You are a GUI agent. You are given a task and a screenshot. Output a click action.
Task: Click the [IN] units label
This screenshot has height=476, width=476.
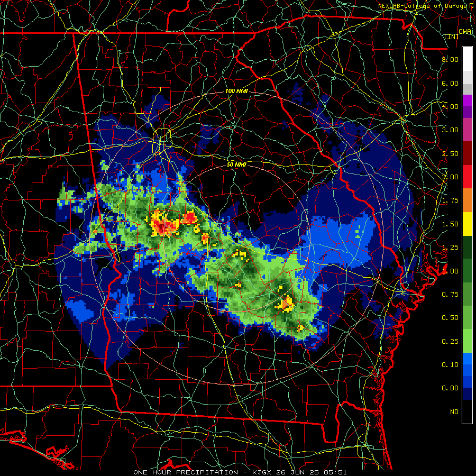(x=452, y=36)
